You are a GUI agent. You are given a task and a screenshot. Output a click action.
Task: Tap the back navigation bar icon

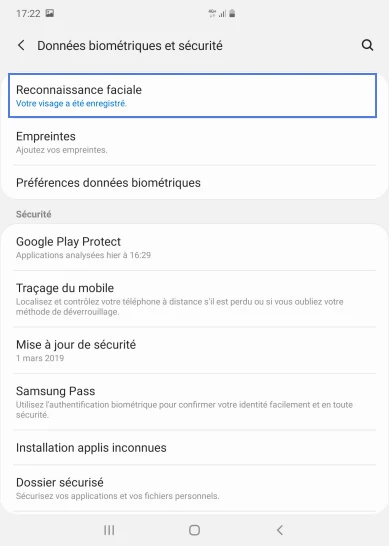coord(280,530)
